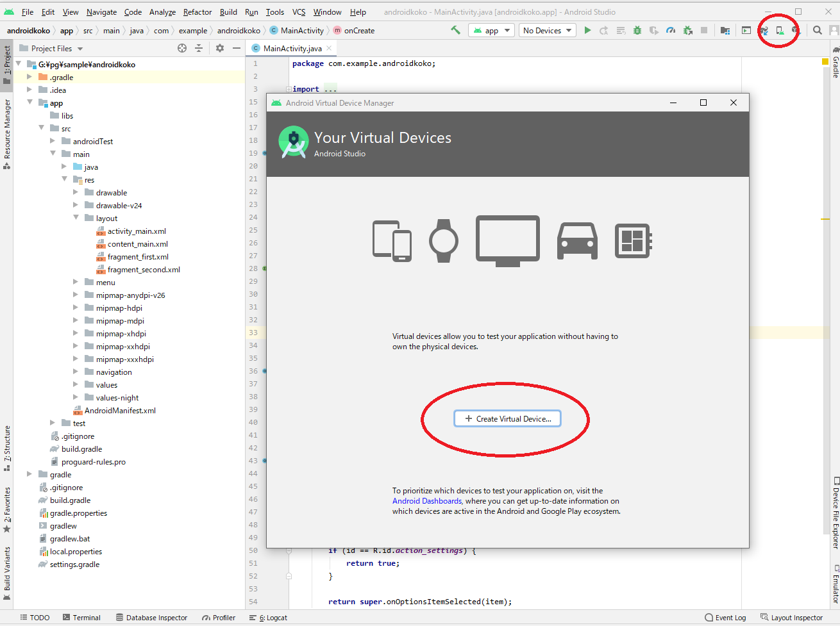Select the Phone and Tablet device icon
The width and height of the screenshot is (840, 626).
pyautogui.click(x=392, y=241)
